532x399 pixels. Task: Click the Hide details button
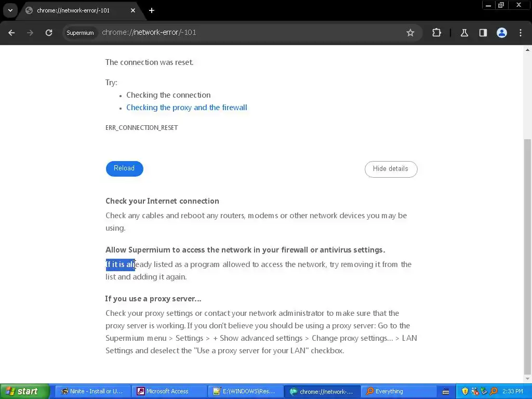point(391,169)
